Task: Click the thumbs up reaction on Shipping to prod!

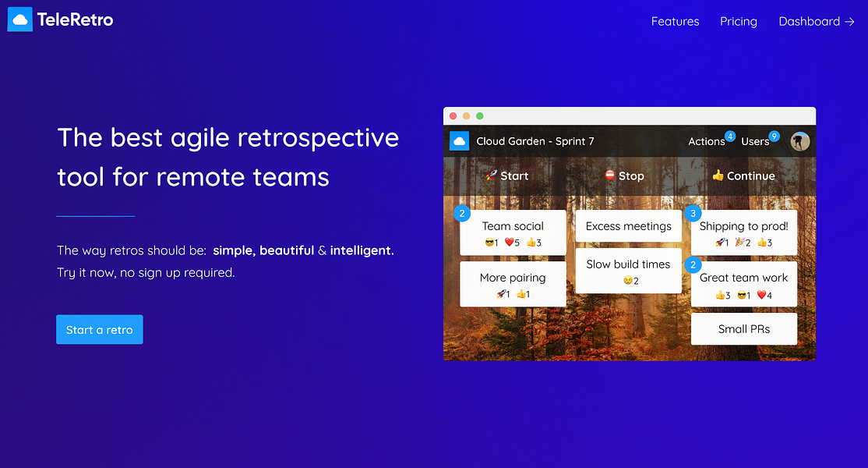Action: (764, 243)
